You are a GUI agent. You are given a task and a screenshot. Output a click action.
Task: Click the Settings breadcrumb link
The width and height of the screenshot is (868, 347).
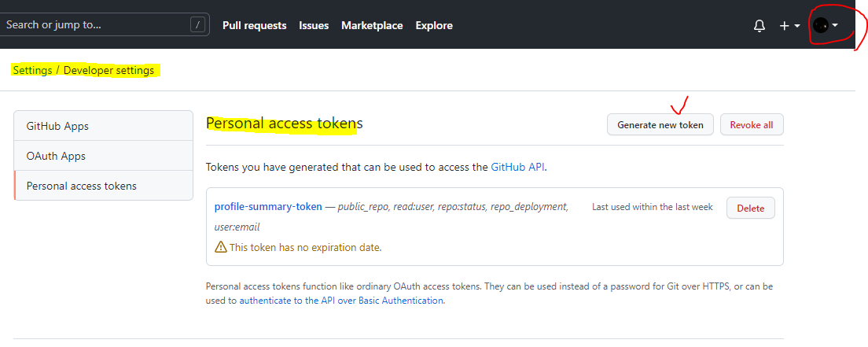(x=33, y=70)
